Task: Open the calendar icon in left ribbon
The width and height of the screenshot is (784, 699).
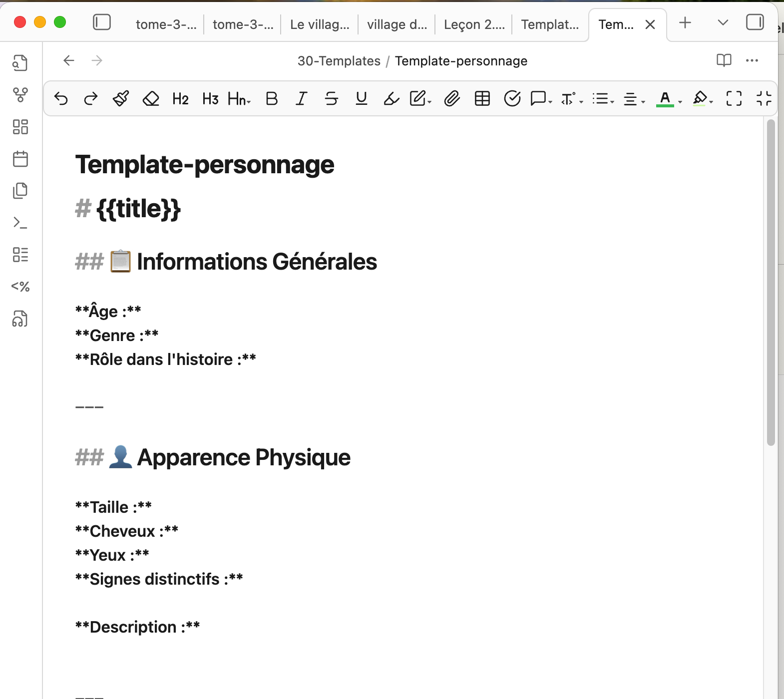Action: point(20,159)
